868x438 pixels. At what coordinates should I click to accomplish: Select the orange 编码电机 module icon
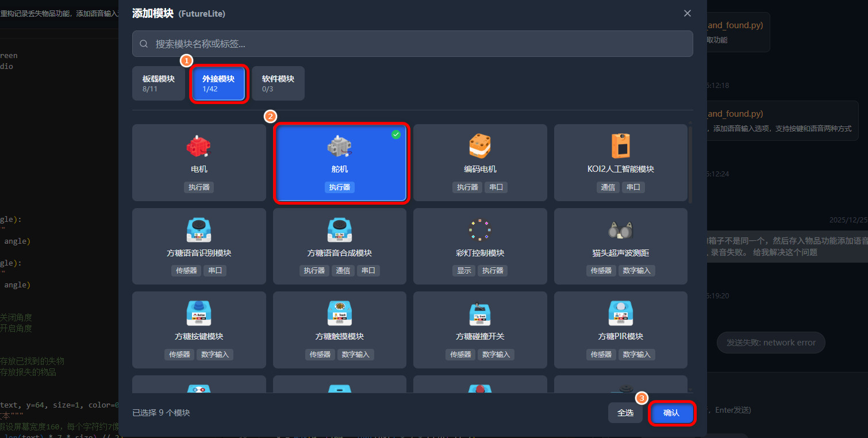point(480,146)
